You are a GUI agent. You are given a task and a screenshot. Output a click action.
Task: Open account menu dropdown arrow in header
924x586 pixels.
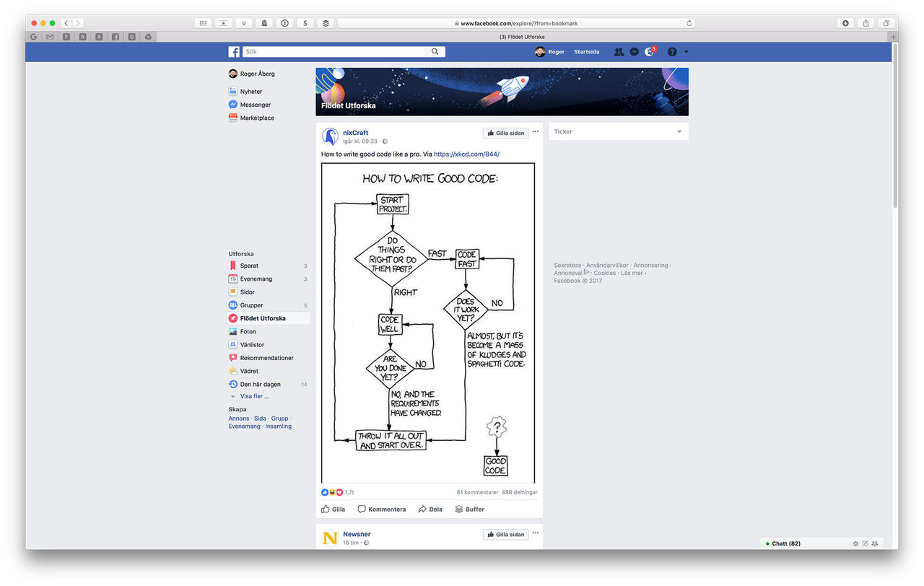coord(687,52)
